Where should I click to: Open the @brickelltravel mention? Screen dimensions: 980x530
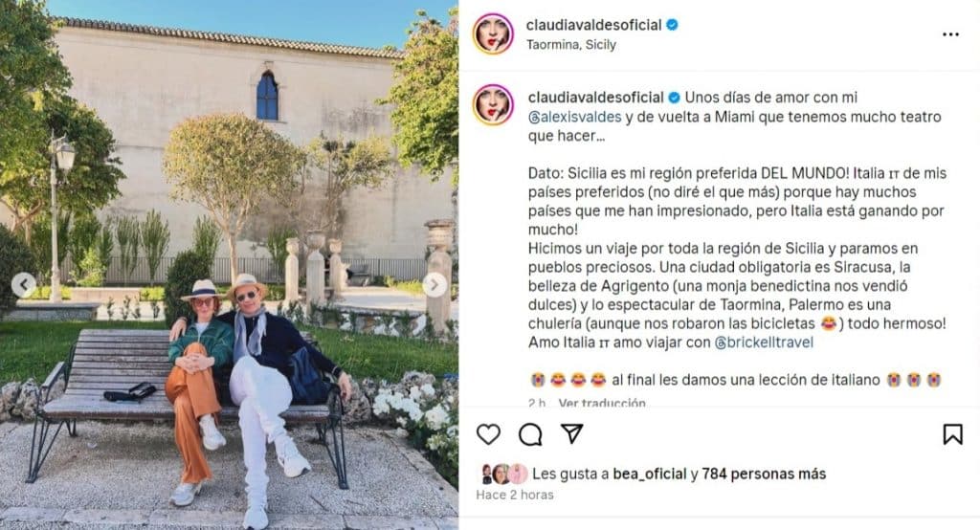tap(764, 342)
